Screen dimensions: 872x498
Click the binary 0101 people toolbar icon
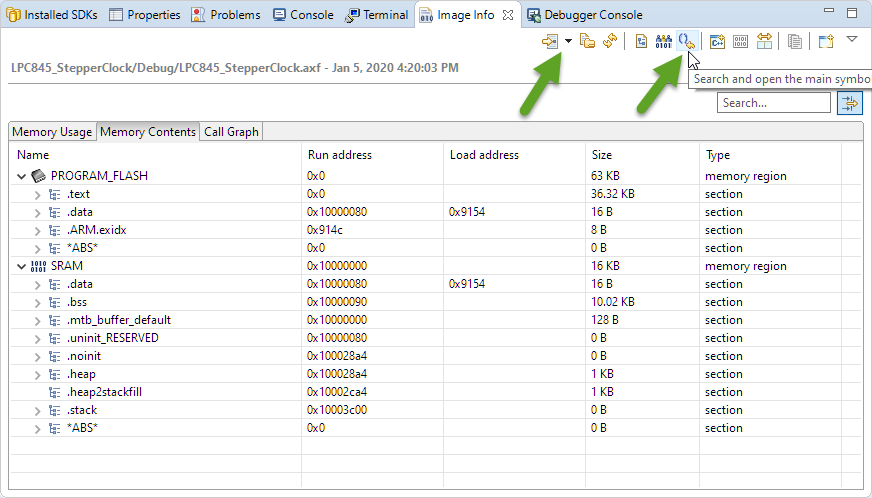pos(664,41)
